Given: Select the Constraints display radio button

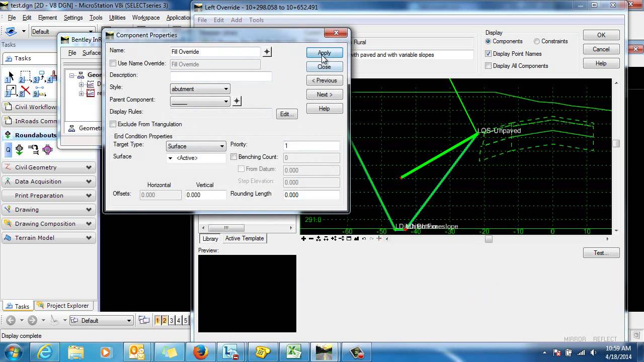Looking at the screenshot, I should (x=537, y=41).
